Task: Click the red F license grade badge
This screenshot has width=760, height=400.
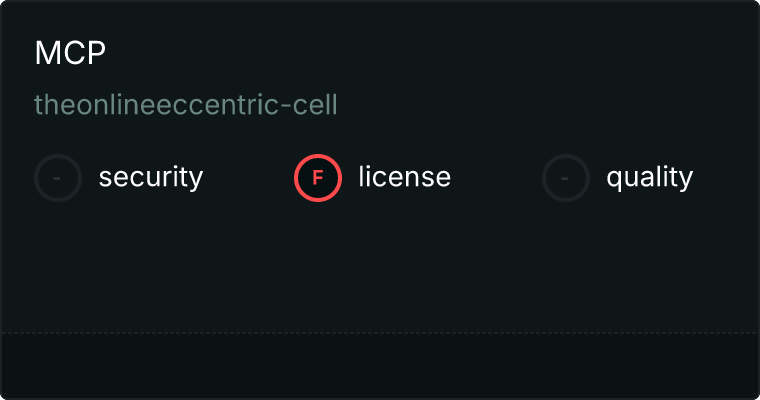Action: coord(318,178)
